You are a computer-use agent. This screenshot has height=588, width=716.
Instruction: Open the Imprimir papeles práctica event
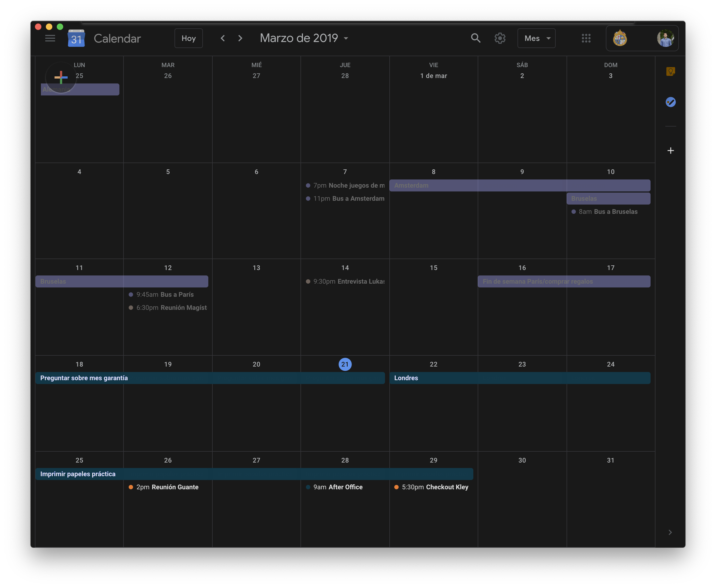pyautogui.click(x=254, y=474)
